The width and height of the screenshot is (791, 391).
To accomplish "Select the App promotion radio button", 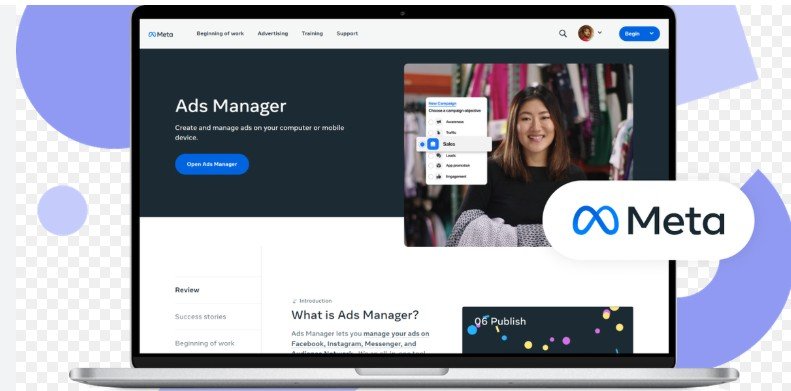I will [x=431, y=165].
